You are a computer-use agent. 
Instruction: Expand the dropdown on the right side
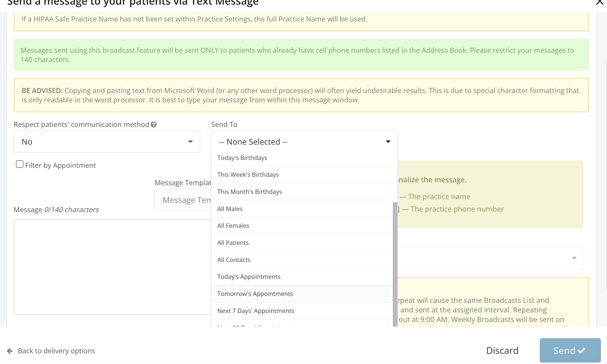pyautogui.click(x=574, y=258)
